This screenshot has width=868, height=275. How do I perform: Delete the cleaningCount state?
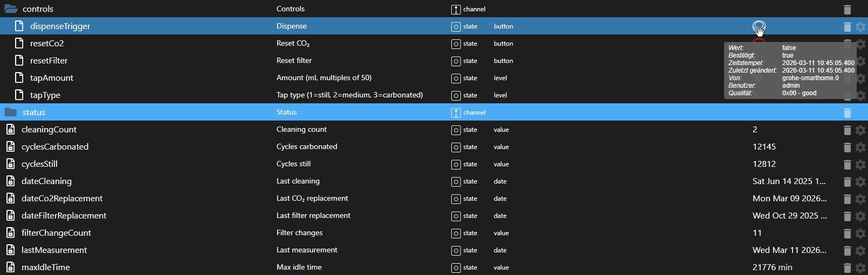pyautogui.click(x=847, y=130)
